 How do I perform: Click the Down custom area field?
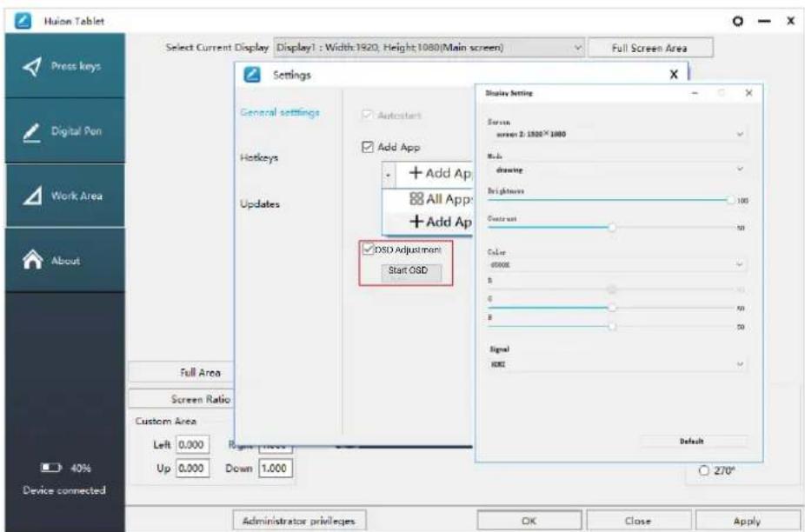[x=276, y=469]
